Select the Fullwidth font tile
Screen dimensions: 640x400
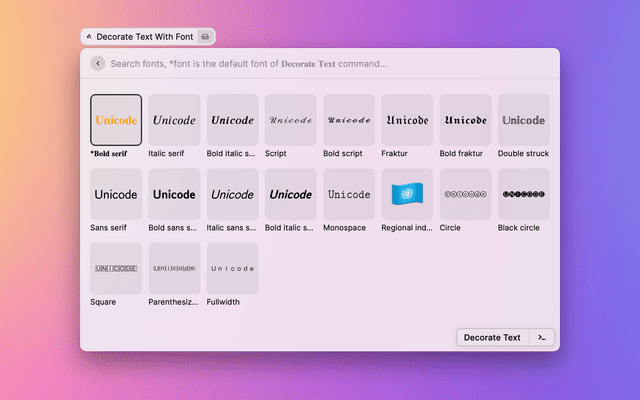pyautogui.click(x=232, y=268)
